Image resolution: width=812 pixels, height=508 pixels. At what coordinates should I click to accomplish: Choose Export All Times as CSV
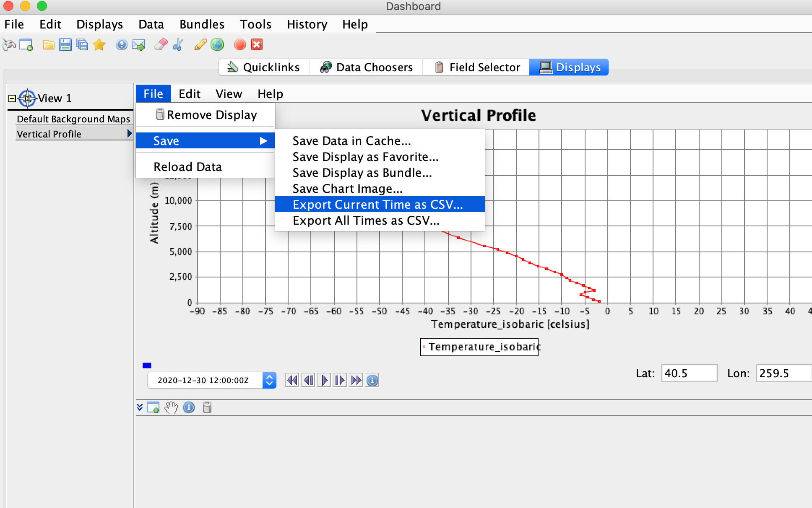point(366,220)
